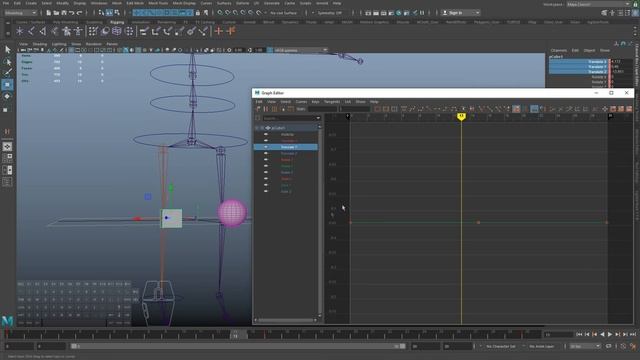
Task: Activate the highlighted Move tool in the toolbox
Action: [x=7, y=84]
